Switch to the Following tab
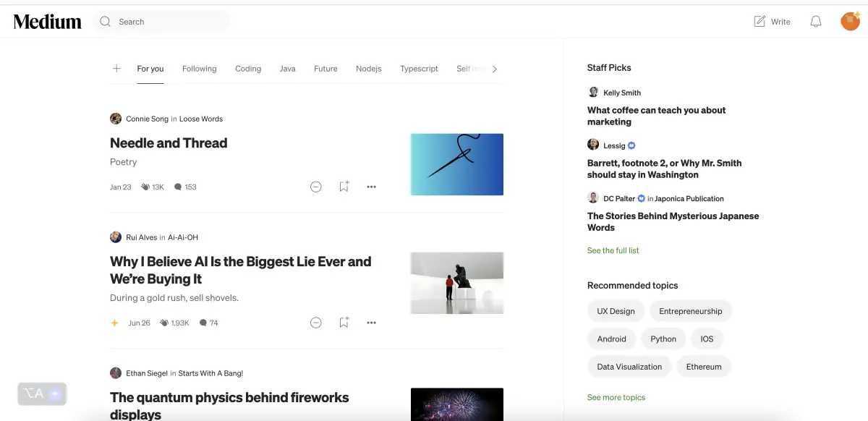868x421 pixels. click(200, 69)
